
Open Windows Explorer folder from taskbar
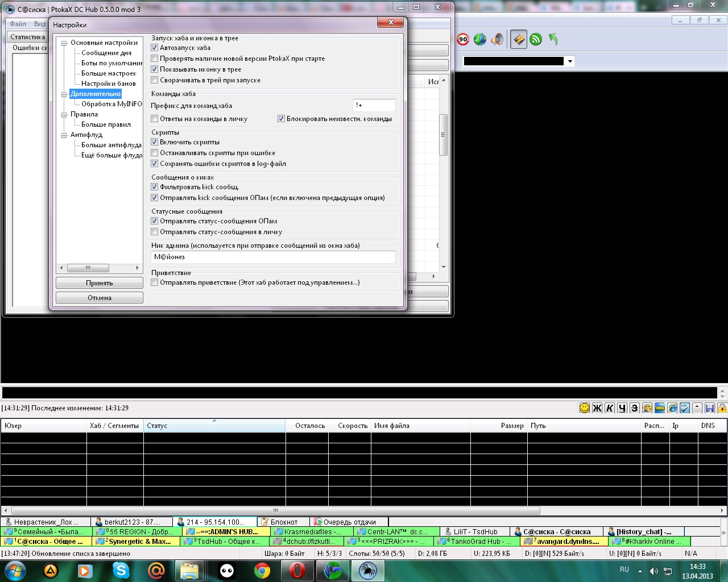[x=189, y=571]
